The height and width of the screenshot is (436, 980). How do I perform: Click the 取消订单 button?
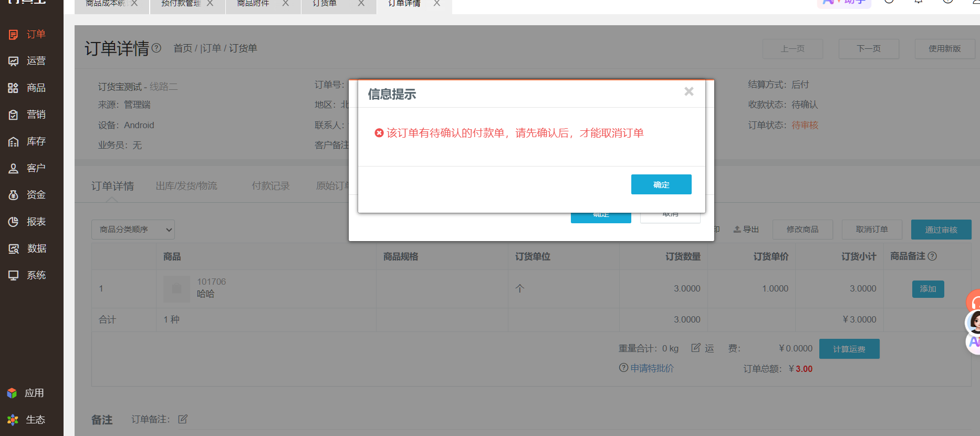pos(872,230)
